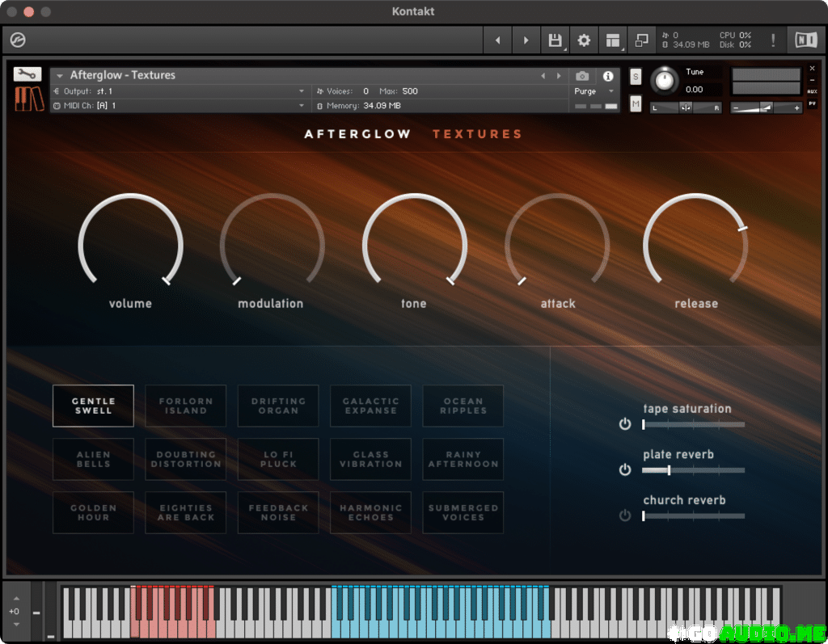Click the workspace layout panel icon
The width and height of the screenshot is (828, 644).
[613, 40]
